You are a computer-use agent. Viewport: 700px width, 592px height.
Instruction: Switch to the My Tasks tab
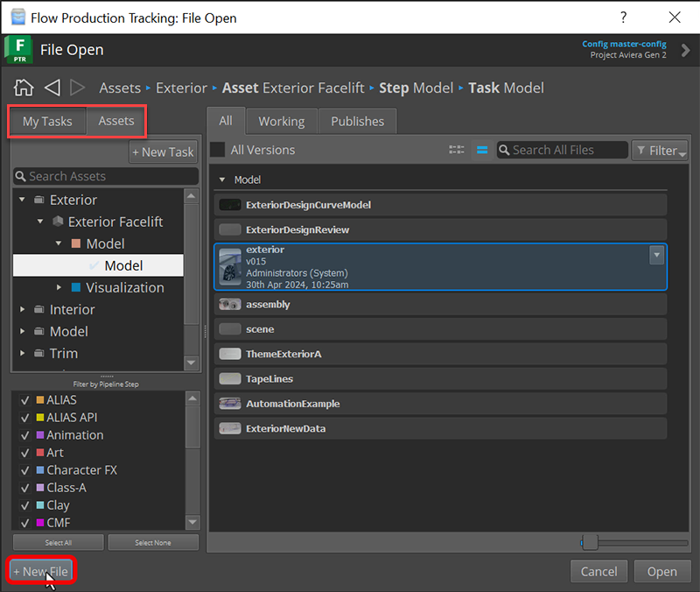click(x=47, y=121)
